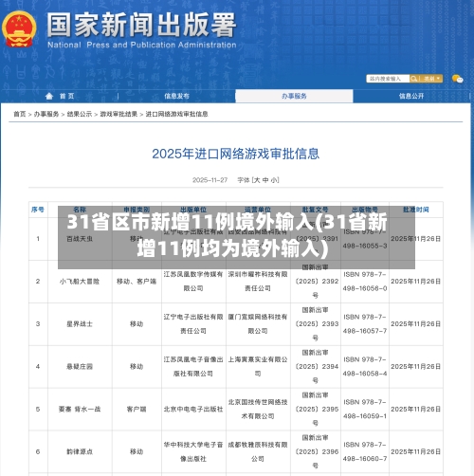Click approval number (2025) 2396
This screenshot has width=474, height=476.
317,452
